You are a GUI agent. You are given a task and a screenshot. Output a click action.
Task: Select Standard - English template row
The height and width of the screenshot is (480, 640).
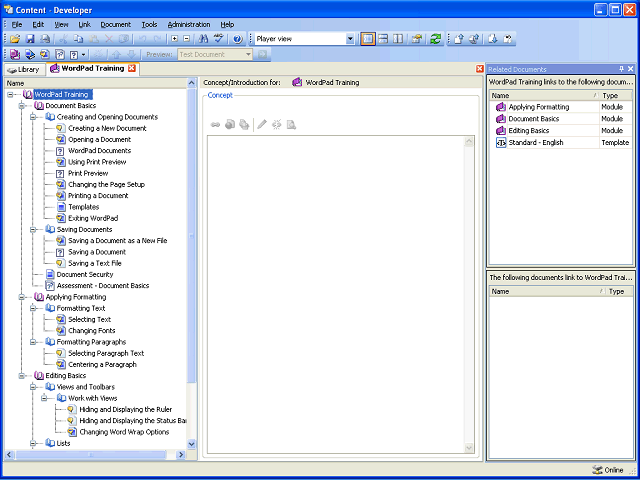pyautogui.click(x=561, y=142)
